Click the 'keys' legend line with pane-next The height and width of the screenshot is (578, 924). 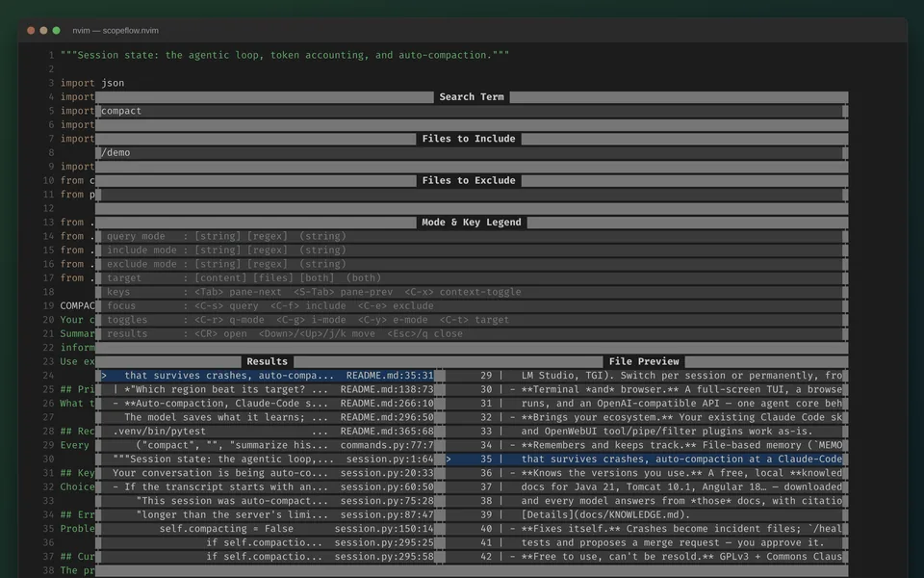tap(472, 292)
